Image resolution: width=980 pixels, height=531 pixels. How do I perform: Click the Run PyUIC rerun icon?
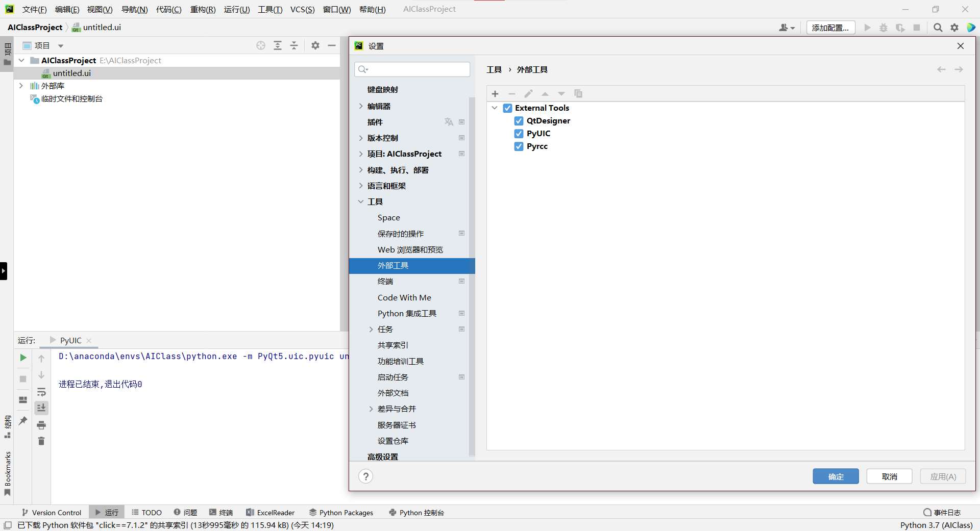[22, 358]
